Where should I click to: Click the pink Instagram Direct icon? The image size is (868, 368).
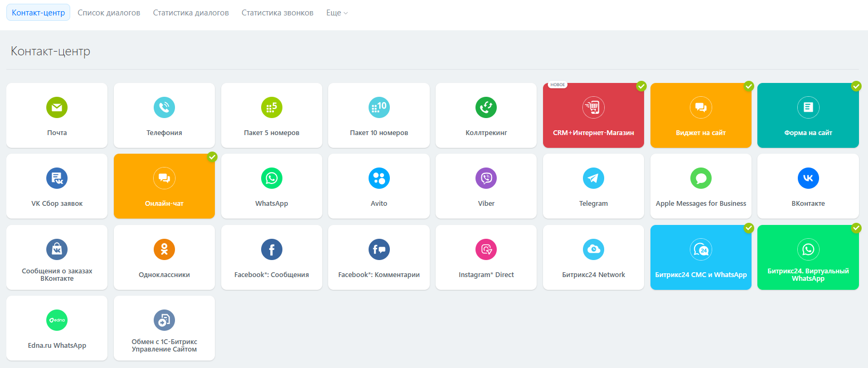tap(486, 249)
